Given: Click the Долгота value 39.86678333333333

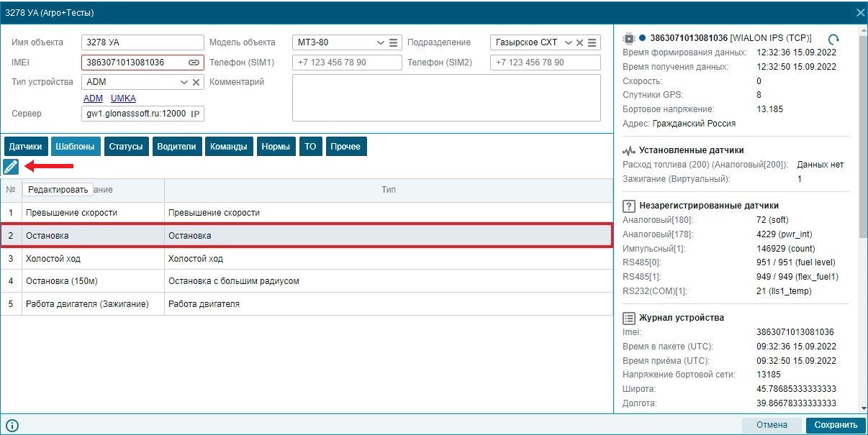Looking at the screenshot, I should 797,403.
